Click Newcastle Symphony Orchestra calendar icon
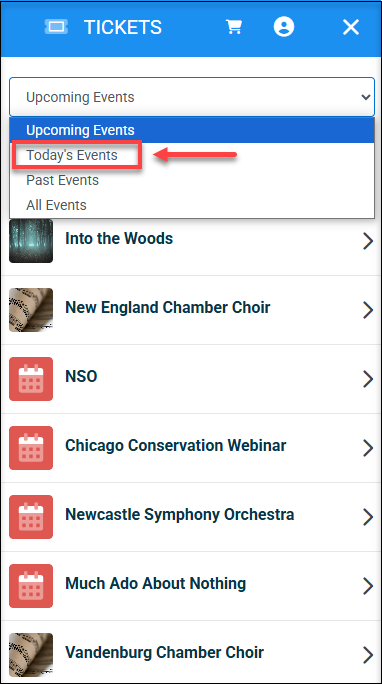382x684 pixels. click(31, 516)
